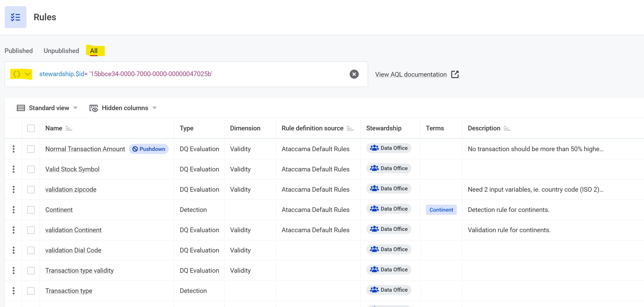Open the Transaction type validity rule
Screen dimensions: 644x307
tap(79, 271)
